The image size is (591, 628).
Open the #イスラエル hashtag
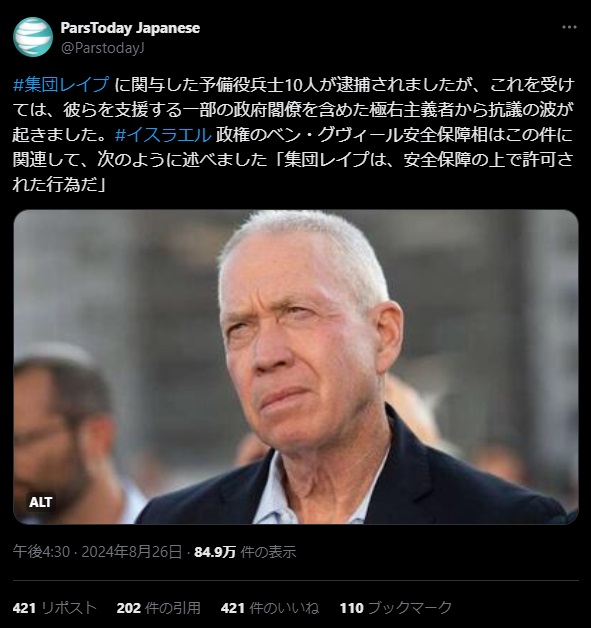(163, 135)
